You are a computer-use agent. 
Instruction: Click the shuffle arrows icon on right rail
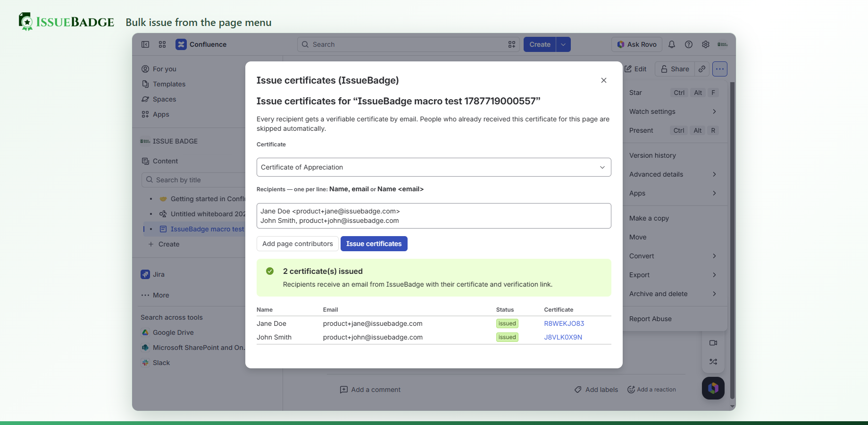(x=713, y=362)
